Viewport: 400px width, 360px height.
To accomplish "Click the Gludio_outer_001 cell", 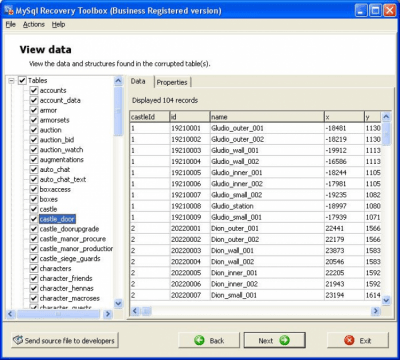I will pos(267,128).
